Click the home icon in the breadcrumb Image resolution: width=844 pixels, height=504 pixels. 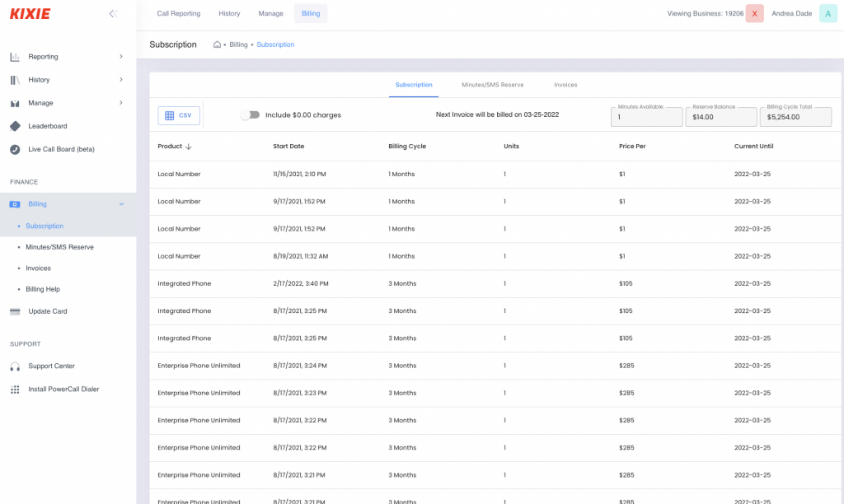pyautogui.click(x=217, y=44)
